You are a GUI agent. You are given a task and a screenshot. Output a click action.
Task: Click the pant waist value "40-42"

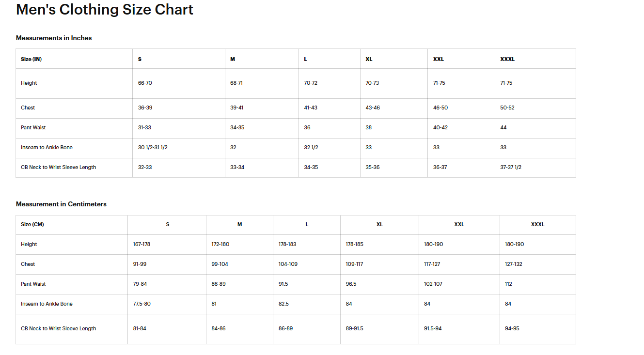pos(440,127)
